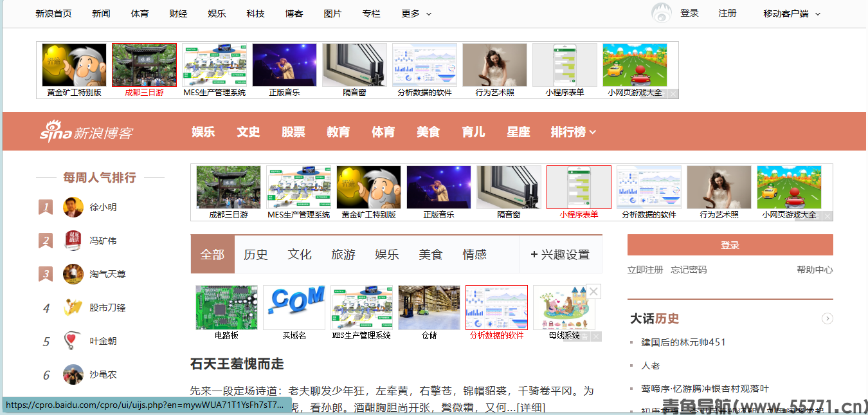Open 财经 in top navigation

178,14
